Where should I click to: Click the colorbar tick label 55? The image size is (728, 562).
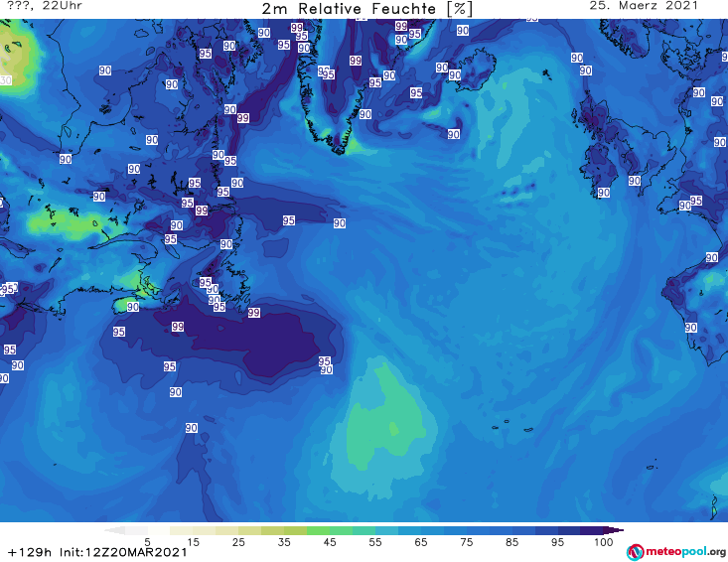[375, 542]
